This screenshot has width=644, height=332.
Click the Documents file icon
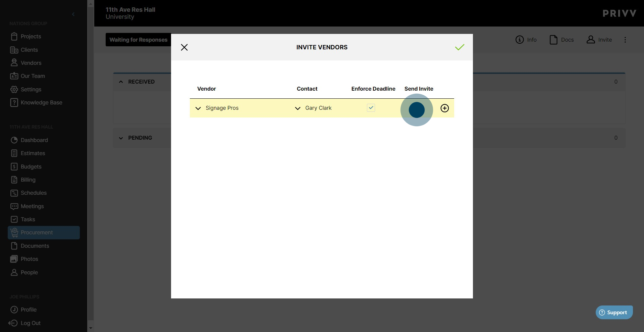tap(14, 246)
